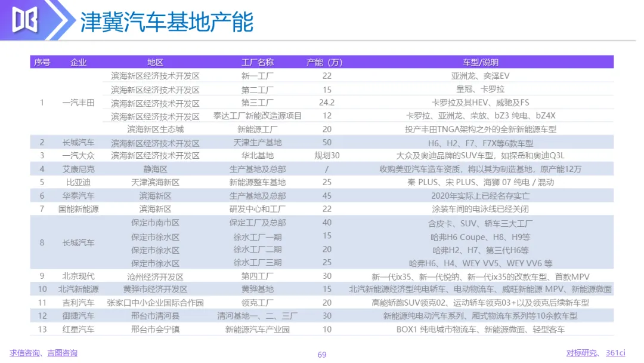
Task: Click the DB logo icon
Action: pos(25,19)
